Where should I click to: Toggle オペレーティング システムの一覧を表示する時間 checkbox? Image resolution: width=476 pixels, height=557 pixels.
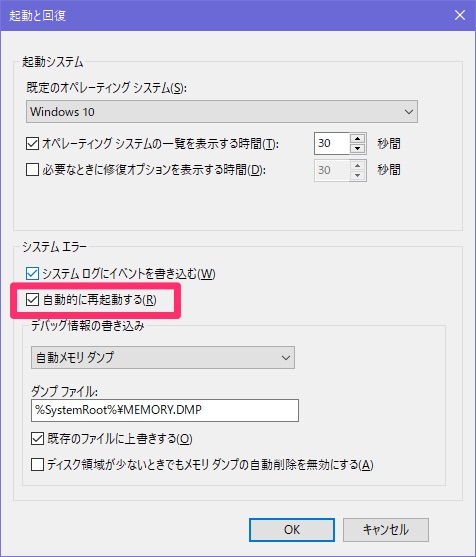(32, 144)
